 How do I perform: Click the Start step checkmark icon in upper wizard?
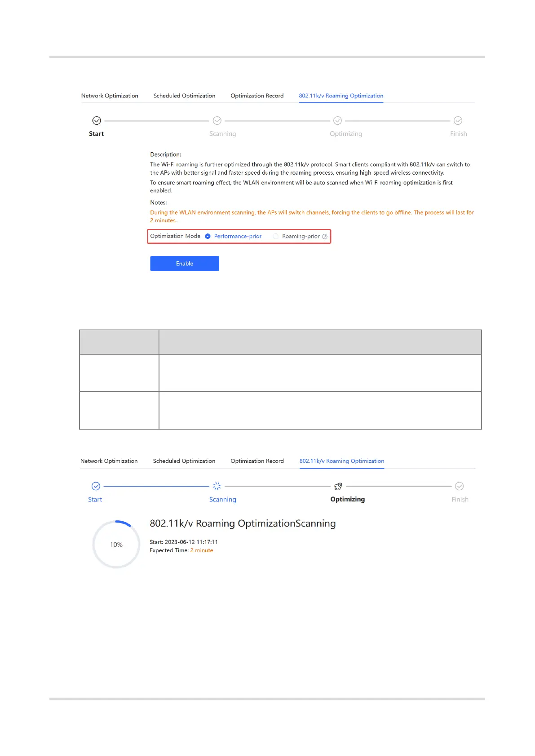97,120
